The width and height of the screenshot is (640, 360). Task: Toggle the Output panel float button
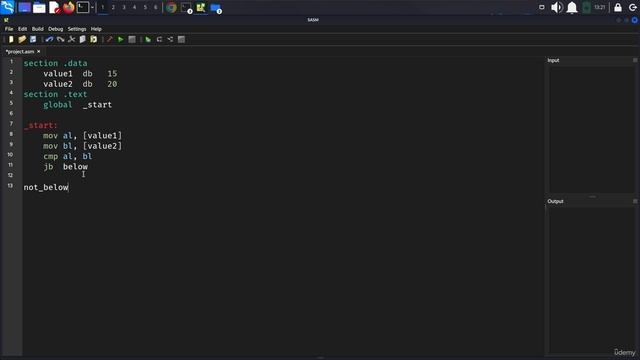click(635, 201)
